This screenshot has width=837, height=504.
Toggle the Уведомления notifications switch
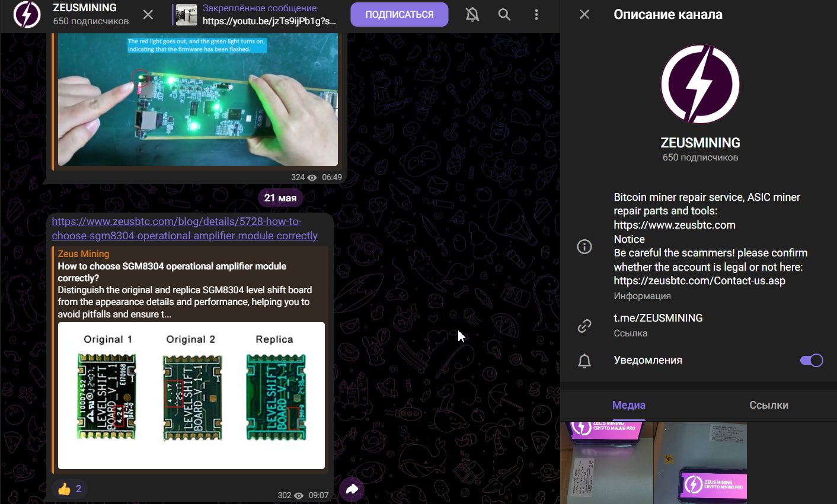coord(812,360)
